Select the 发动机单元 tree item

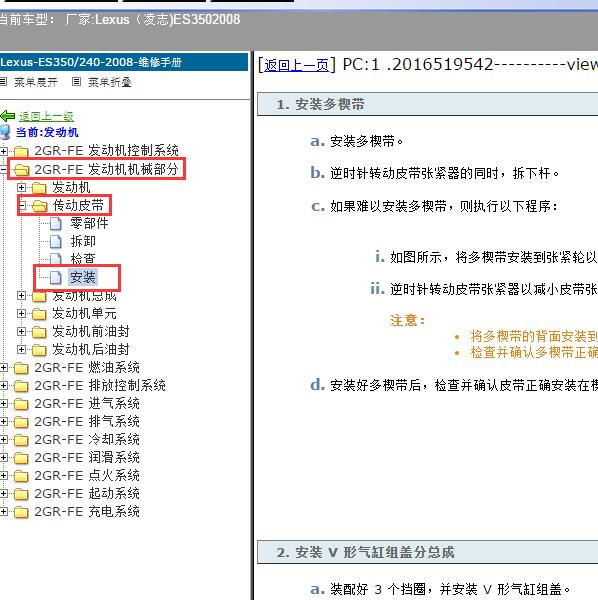click(x=84, y=313)
